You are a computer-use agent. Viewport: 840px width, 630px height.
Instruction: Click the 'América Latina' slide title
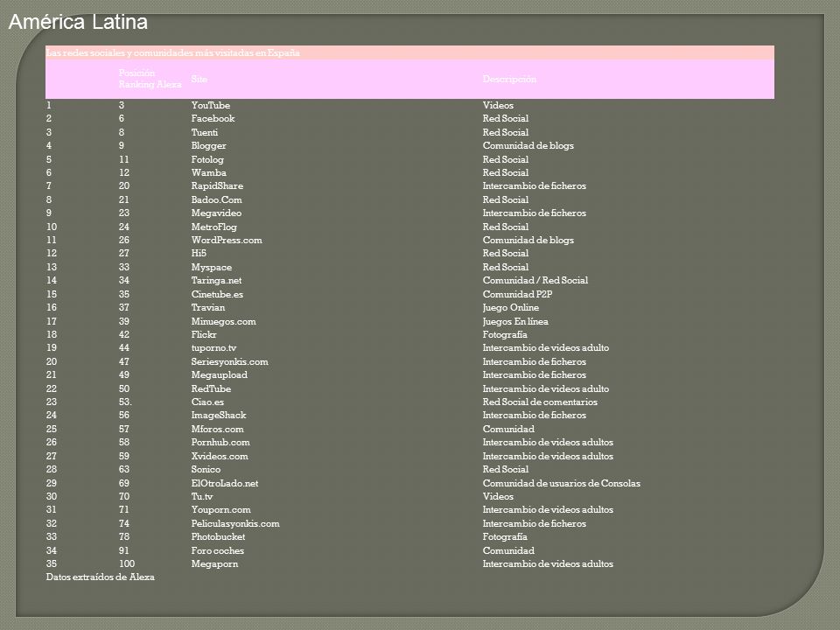78,22
